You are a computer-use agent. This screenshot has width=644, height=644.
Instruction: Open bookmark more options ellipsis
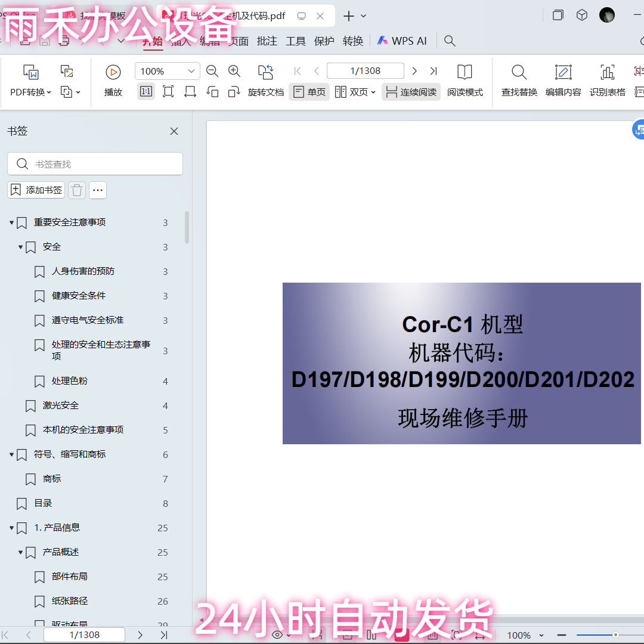(x=98, y=190)
